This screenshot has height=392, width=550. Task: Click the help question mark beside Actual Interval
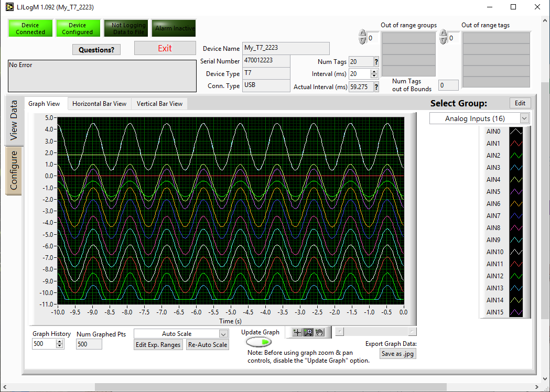376,86
